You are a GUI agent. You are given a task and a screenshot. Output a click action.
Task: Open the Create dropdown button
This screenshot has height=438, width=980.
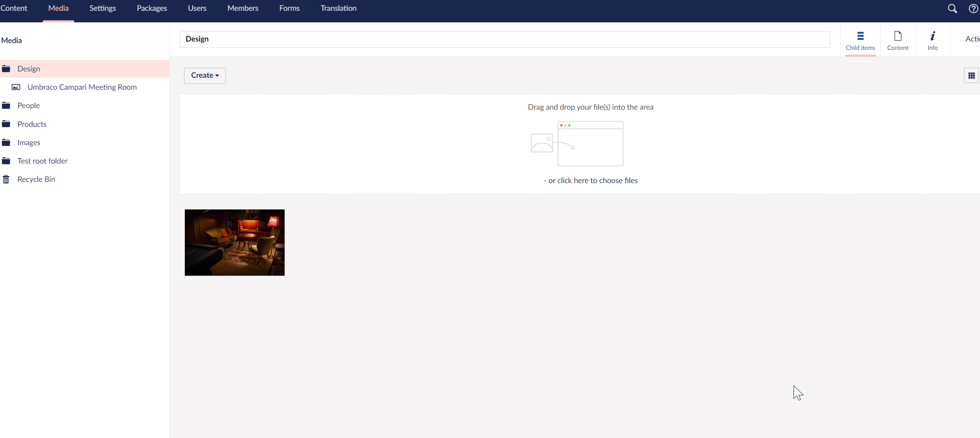pyautogui.click(x=205, y=75)
